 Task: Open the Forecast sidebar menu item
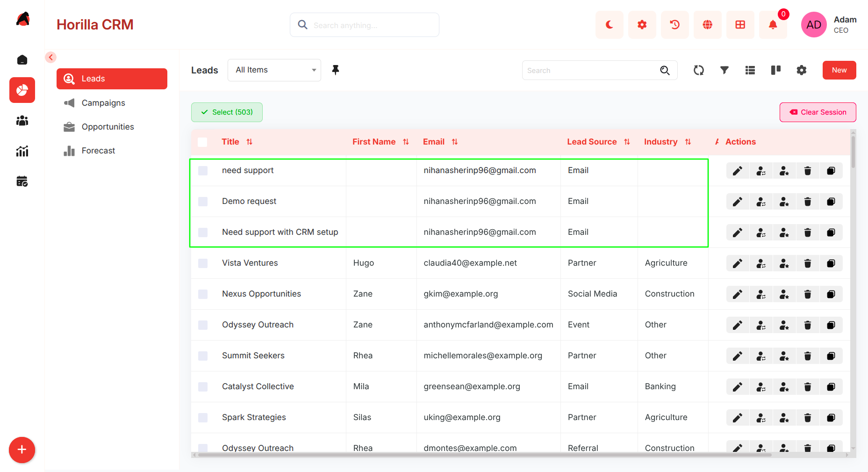112,151
